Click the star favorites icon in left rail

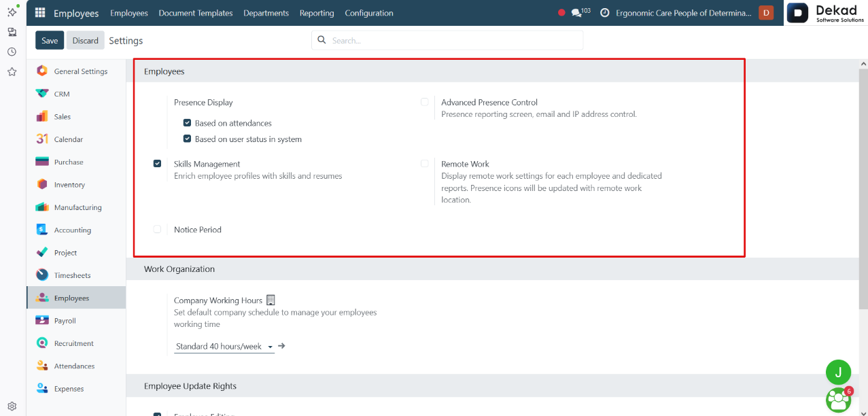[12, 71]
